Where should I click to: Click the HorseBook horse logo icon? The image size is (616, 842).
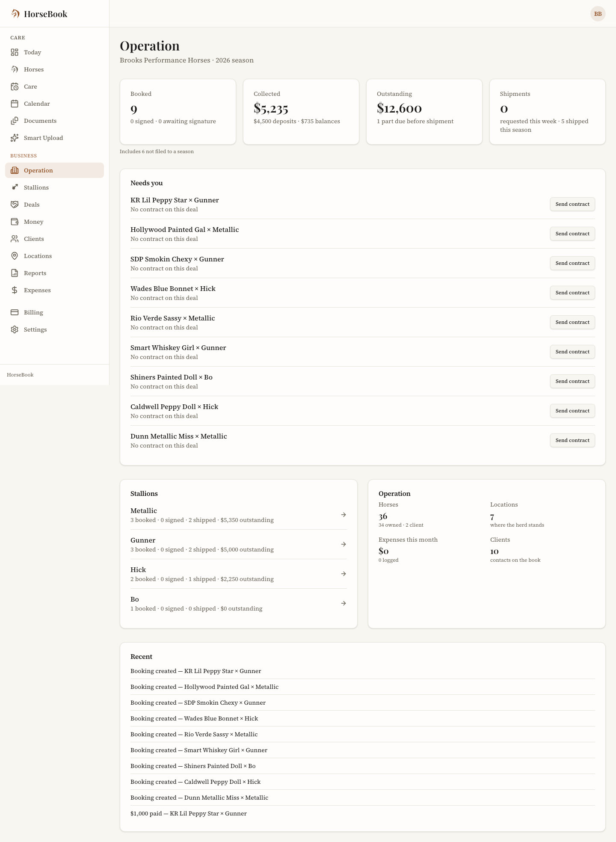click(x=15, y=14)
